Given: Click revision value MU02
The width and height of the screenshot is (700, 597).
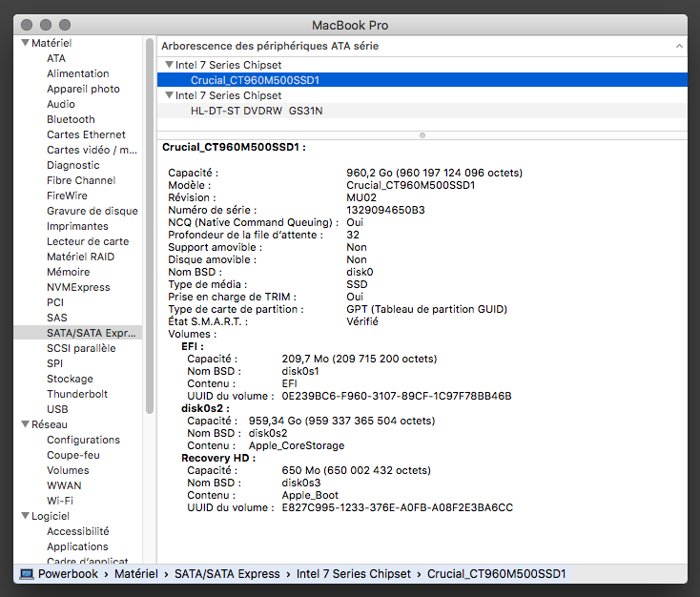Looking at the screenshot, I should point(361,197).
